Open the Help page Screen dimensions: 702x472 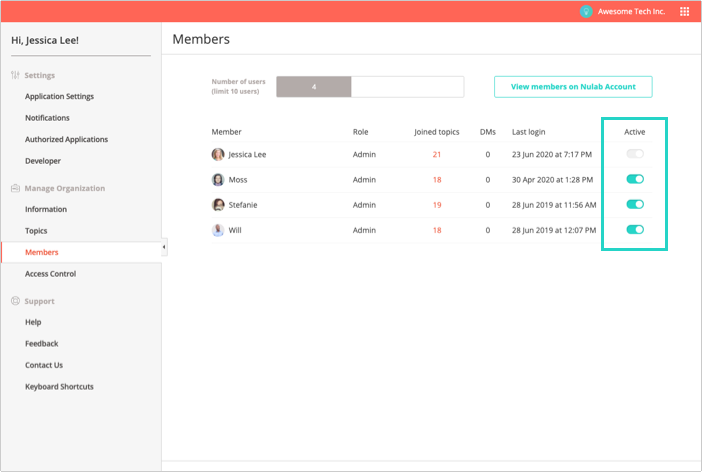pos(33,322)
